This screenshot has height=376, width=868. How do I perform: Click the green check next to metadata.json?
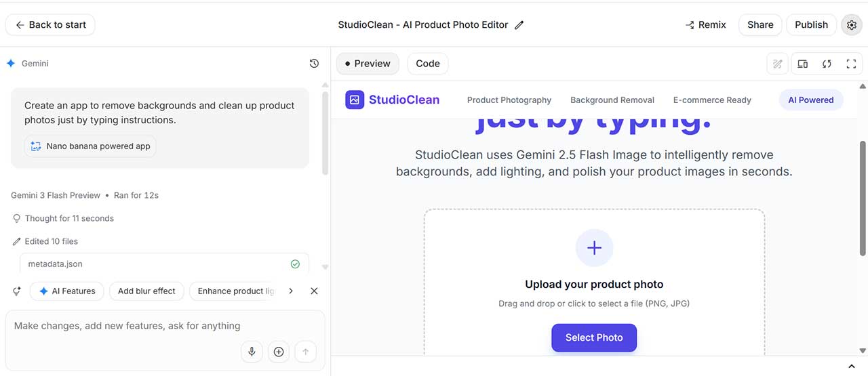coord(295,264)
